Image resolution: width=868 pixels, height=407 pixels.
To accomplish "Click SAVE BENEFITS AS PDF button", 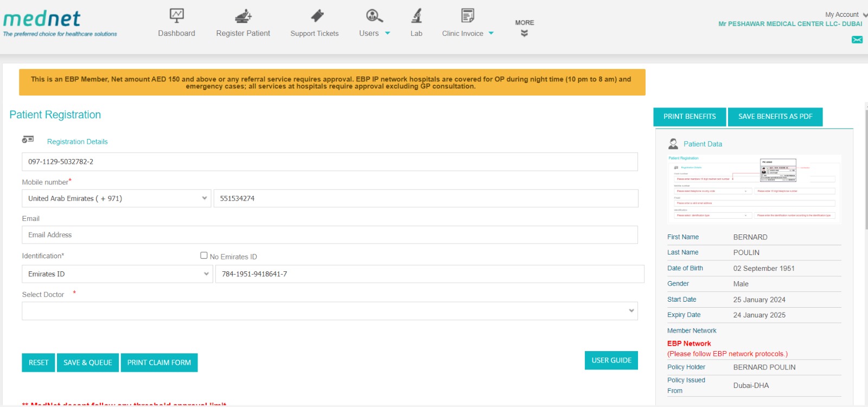I will pos(775,117).
